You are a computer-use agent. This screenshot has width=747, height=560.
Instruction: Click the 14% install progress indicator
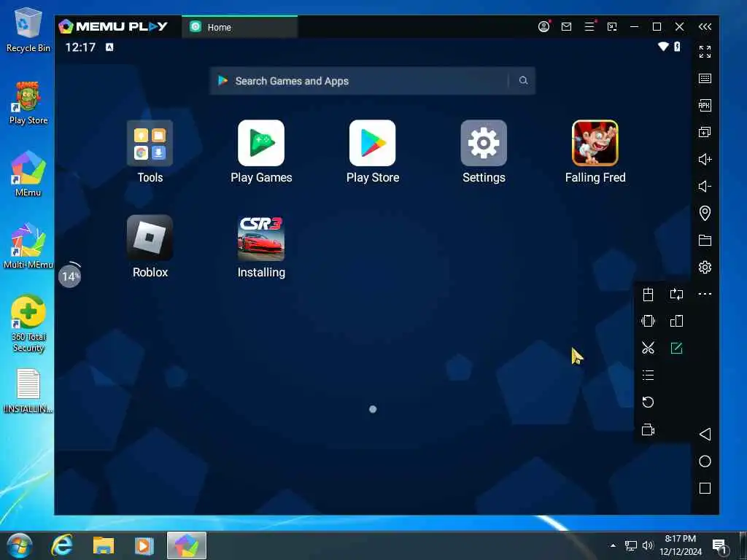coord(69,275)
